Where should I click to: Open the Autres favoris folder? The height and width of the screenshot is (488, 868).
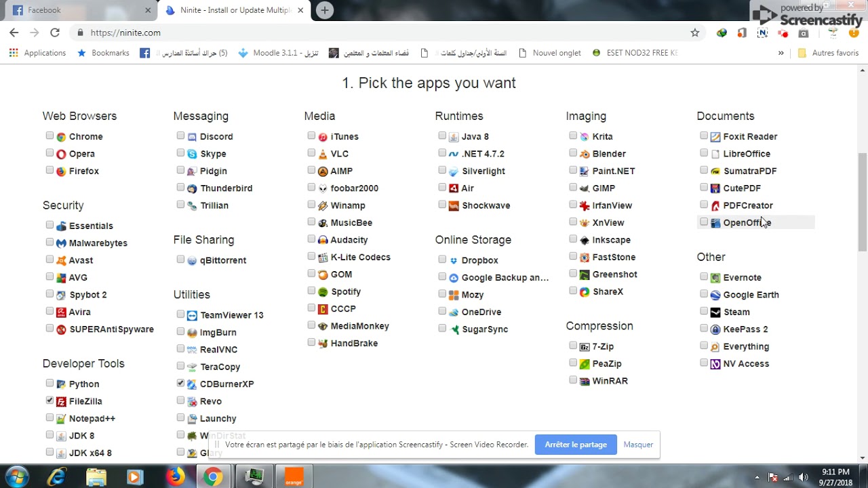tap(829, 53)
